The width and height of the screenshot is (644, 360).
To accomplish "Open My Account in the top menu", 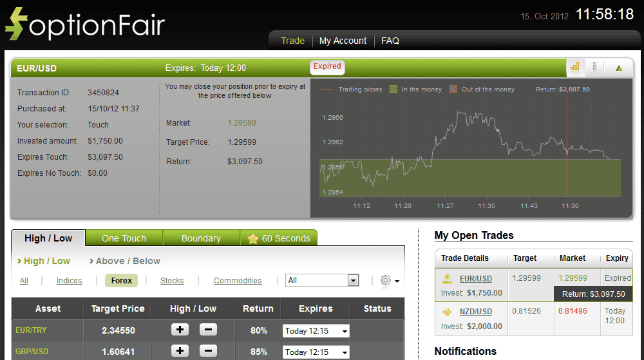I will pos(343,41).
